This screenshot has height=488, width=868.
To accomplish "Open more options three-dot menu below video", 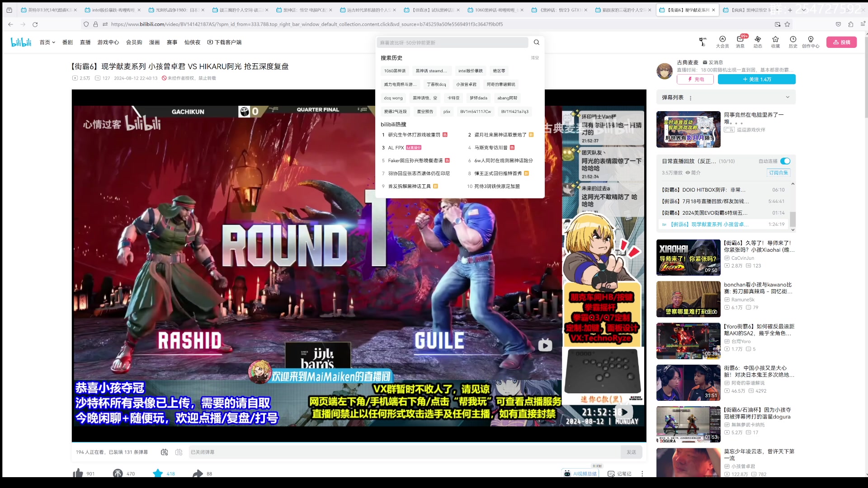I will coord(642,474).
